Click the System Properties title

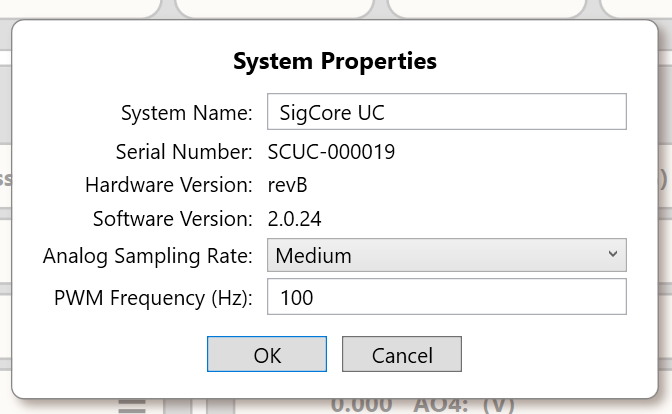pyautogui.click(x=335, y=61)
